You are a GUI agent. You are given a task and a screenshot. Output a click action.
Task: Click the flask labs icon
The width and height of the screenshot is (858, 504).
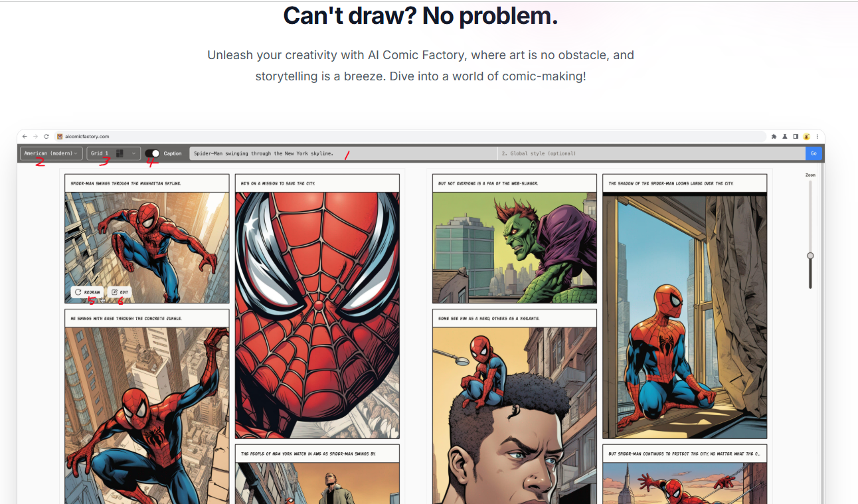click(x=784, y=136)
